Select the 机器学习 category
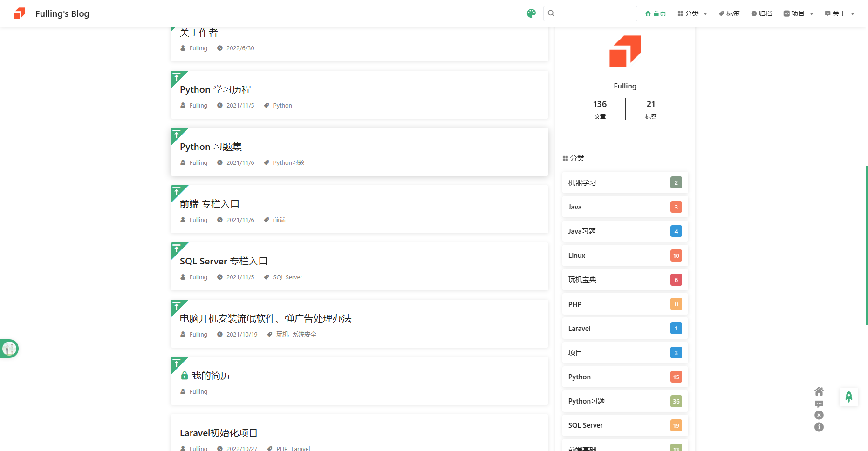 tap(625, 182)
